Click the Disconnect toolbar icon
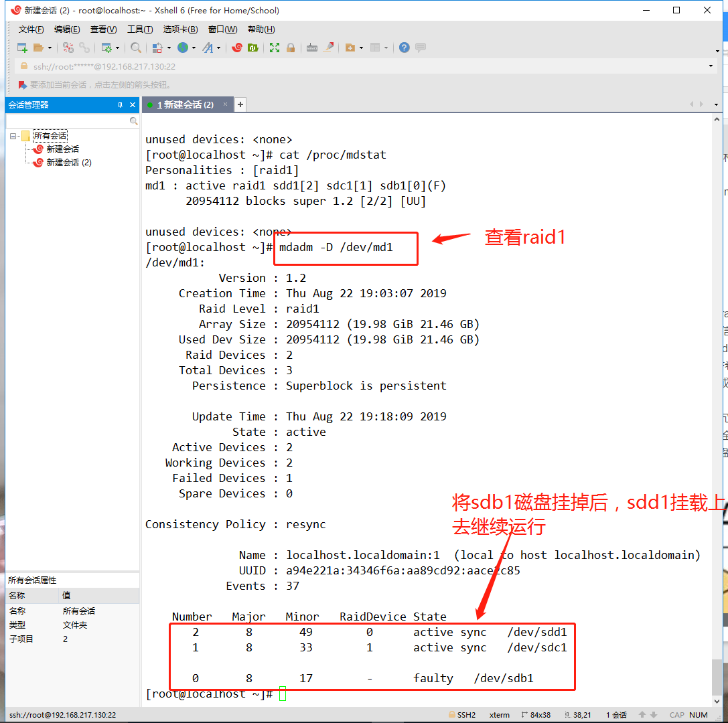This screenshot has height=723, width=728. click(68, 48)
